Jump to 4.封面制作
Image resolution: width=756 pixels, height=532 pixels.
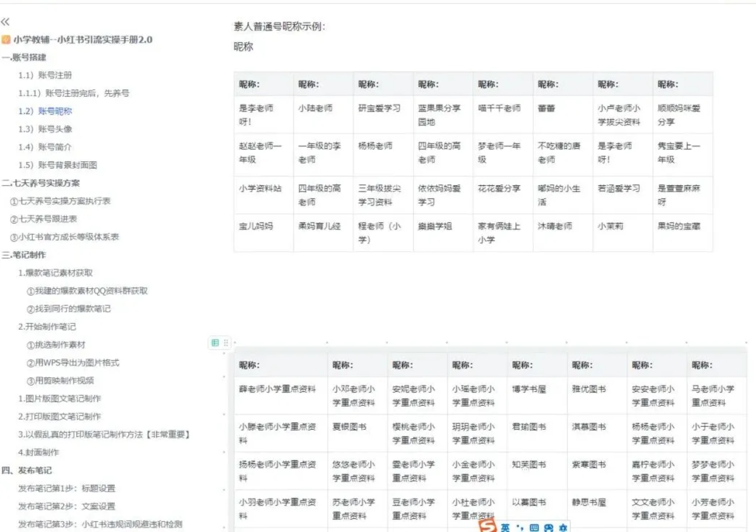coord(39,452)
